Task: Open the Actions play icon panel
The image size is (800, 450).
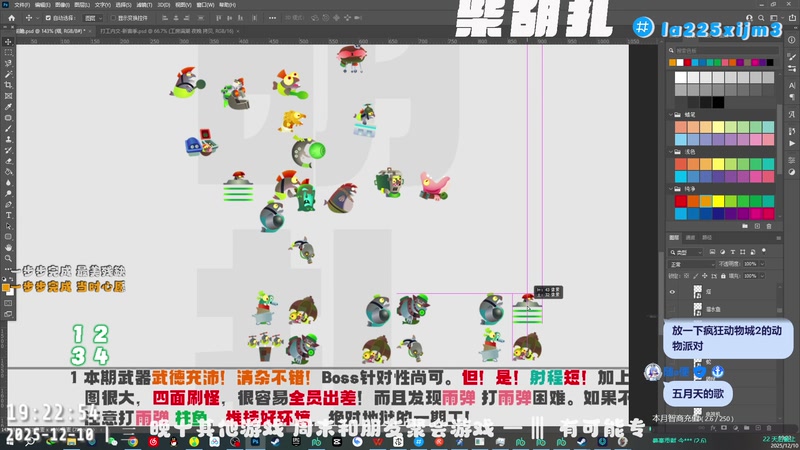Action: (792, 143)
